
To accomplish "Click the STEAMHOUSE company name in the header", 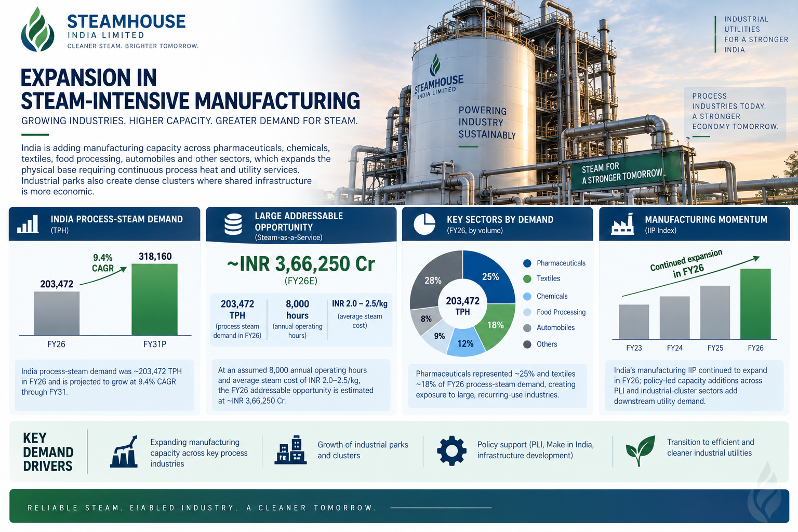I will click(x=126, y=21).
